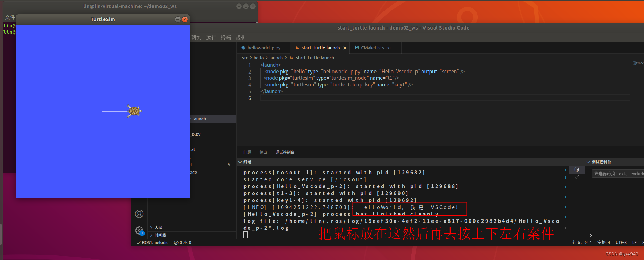Click the launch breadcrumb folder segment

click(276, 58)
